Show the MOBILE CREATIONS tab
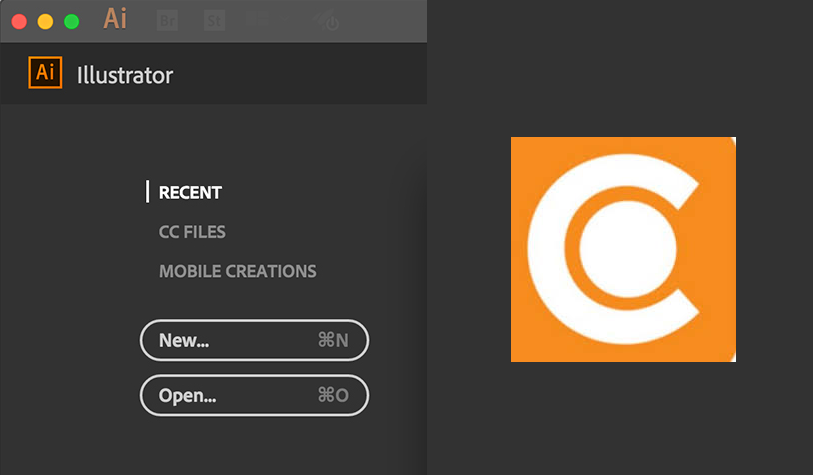Viewport: 813px width, 475px height. (237, 271)
